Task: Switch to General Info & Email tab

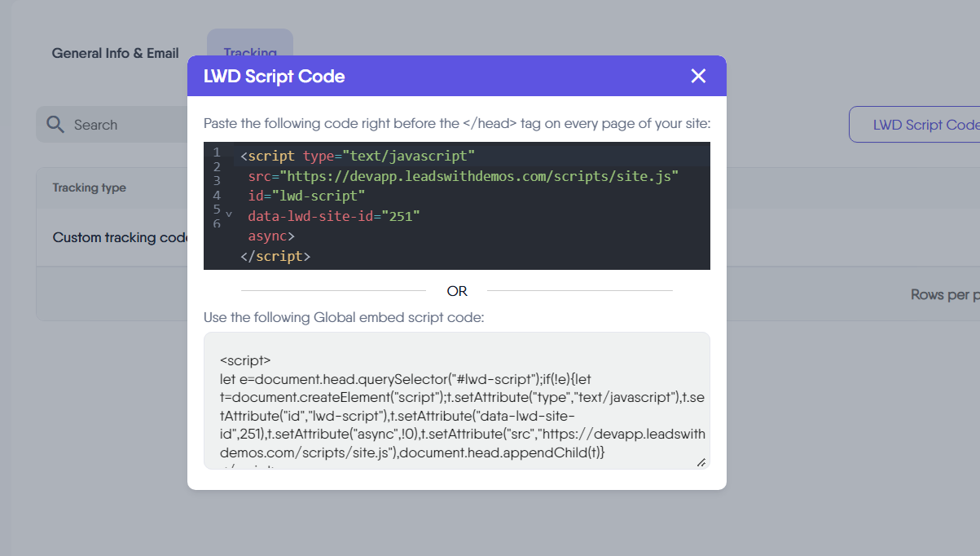Action: tap(115, 53)
